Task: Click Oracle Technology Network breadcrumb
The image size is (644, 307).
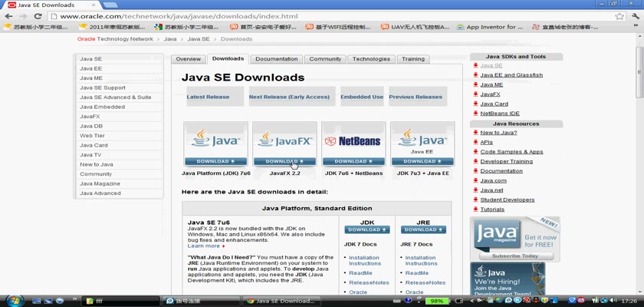Action: (x=115, y=39)
